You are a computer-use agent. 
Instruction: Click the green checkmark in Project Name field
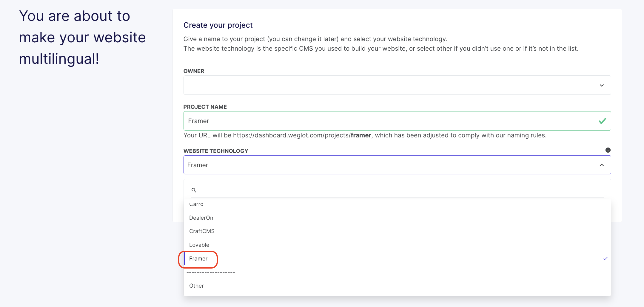point(602,121)
